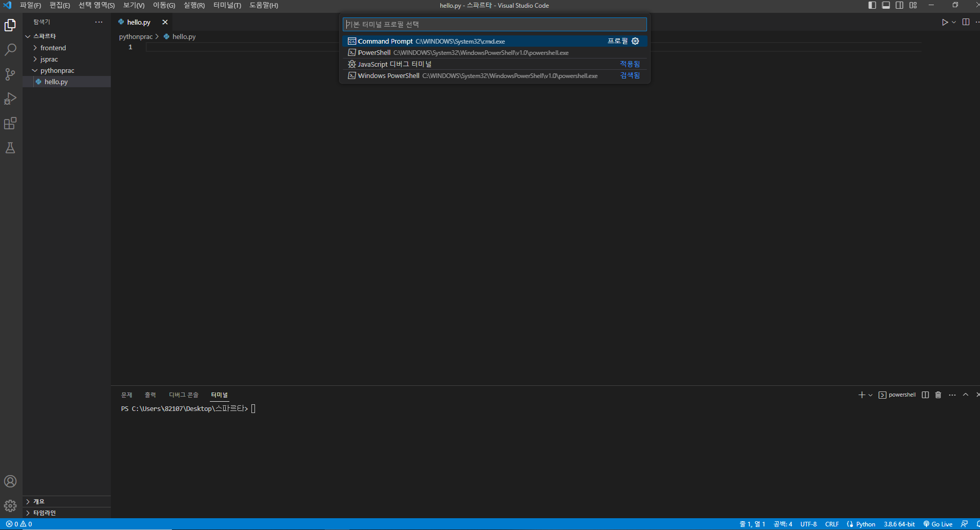The image size is (980, 530).
Task: Change line and column position 줄 1, 열 1
Action: point(752,524)
